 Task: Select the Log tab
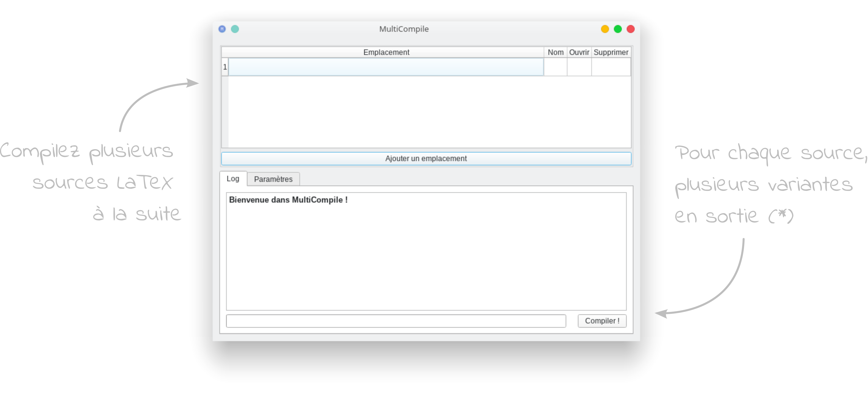click(233, 179)
